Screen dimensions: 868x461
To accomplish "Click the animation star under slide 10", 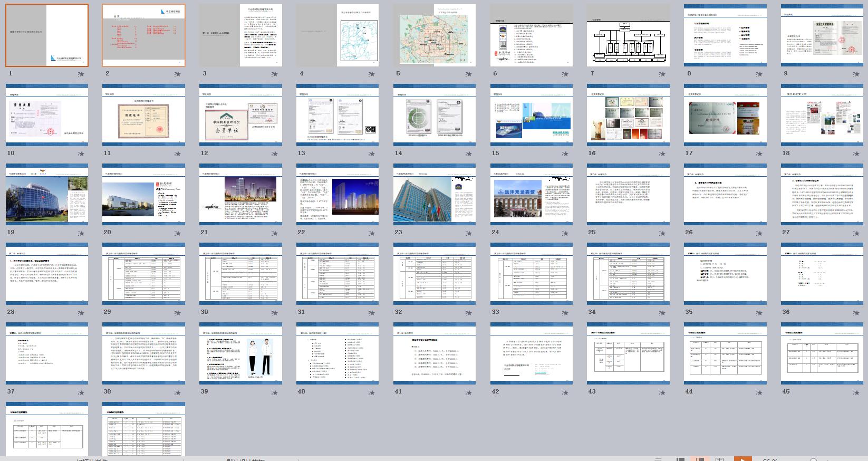I will point(81,154).
